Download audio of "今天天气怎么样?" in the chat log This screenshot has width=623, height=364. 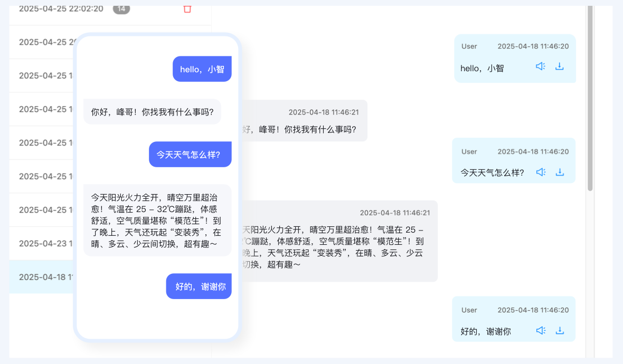[560, 172]
